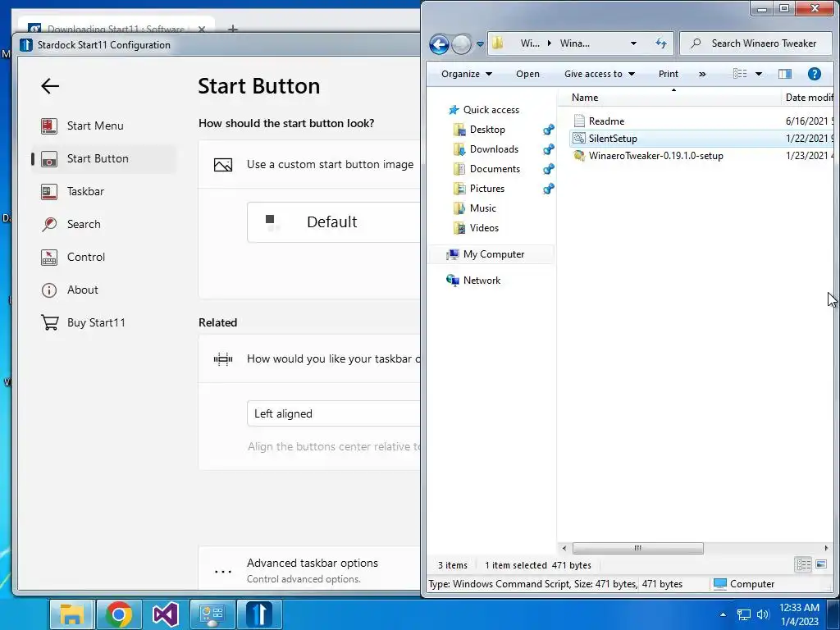This screenshot has width=840, height=630.
Task: Show hidden system tray icons
Action: point(723,614)
